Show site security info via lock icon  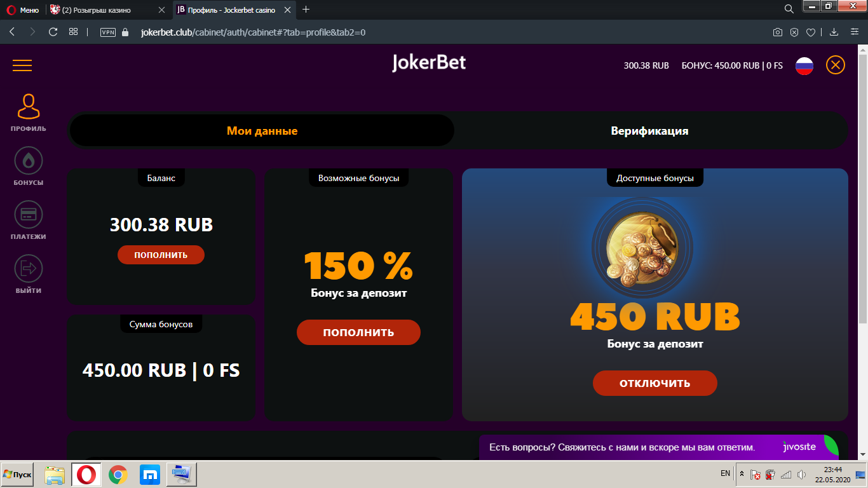[x=125, y=32]
